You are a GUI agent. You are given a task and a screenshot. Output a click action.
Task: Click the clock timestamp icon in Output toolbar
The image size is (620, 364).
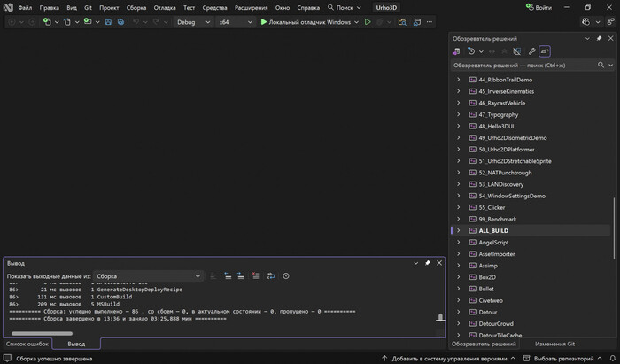click(286, 276)
